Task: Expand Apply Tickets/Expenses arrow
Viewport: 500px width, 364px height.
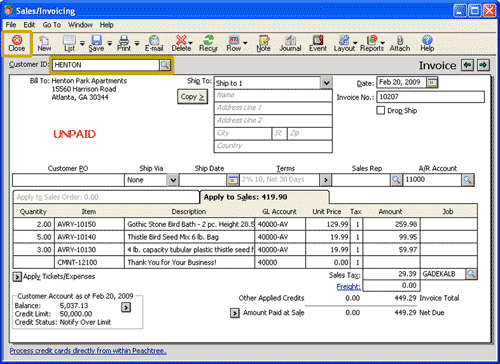Action: click(x=17, y=277)
